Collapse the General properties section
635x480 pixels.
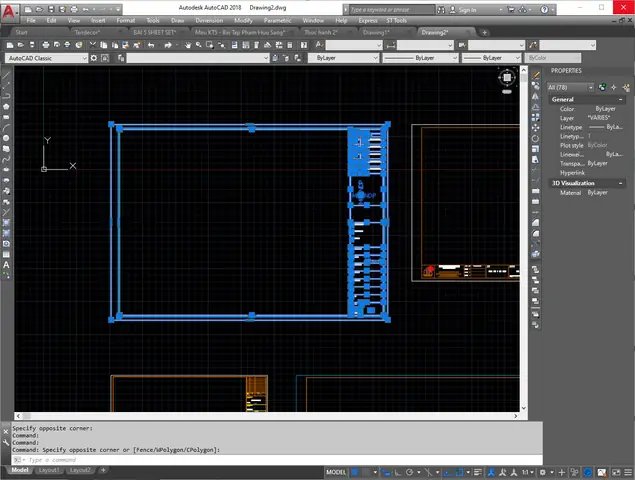620,99
